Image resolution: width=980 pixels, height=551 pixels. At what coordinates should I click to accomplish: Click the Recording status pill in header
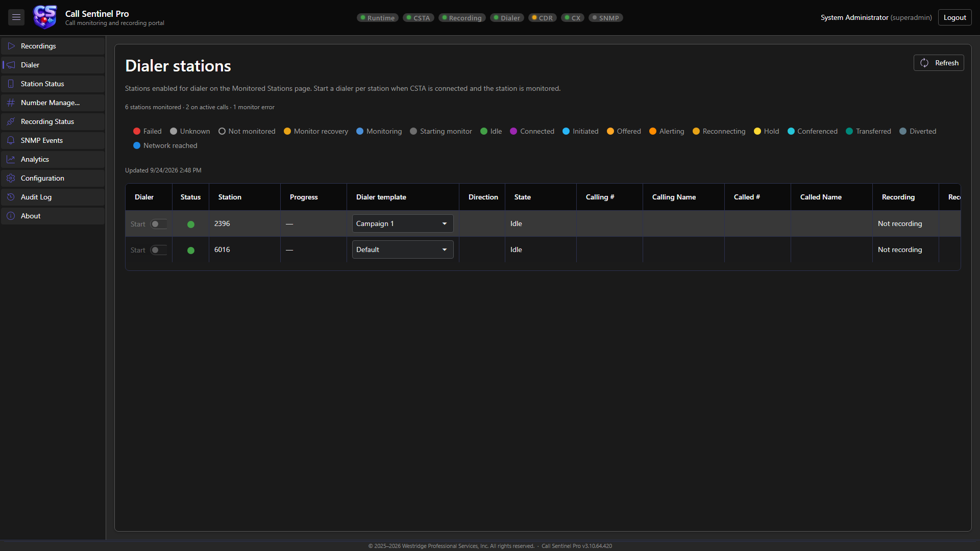pyautogui.click(x=462, y=18)
